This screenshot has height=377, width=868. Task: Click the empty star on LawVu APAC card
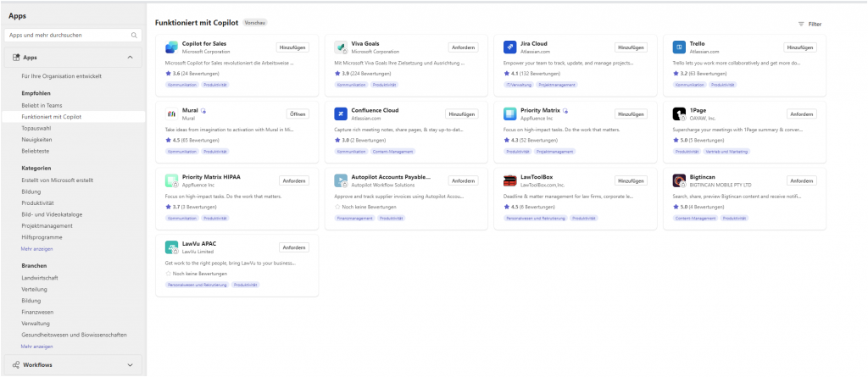(169, 274)
